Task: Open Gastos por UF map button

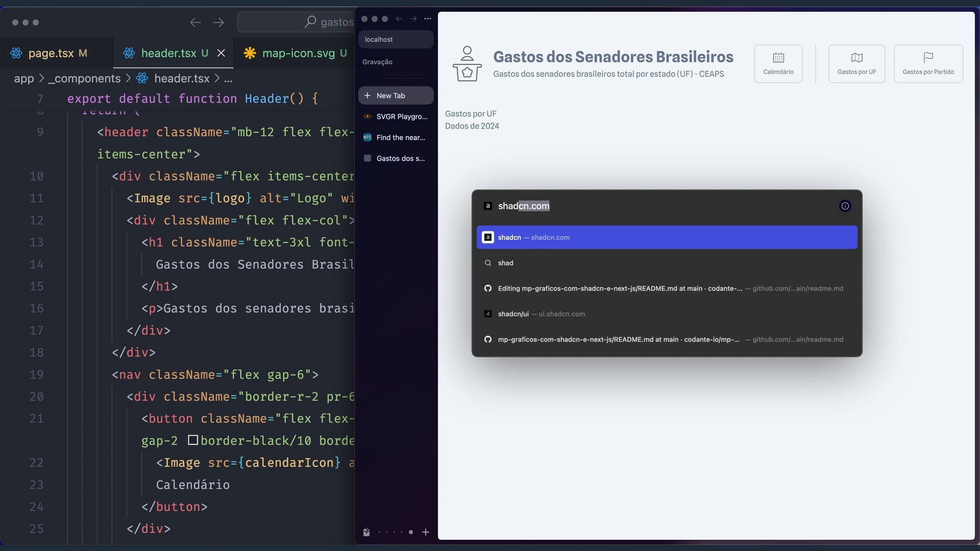Action: coord(856,64)
